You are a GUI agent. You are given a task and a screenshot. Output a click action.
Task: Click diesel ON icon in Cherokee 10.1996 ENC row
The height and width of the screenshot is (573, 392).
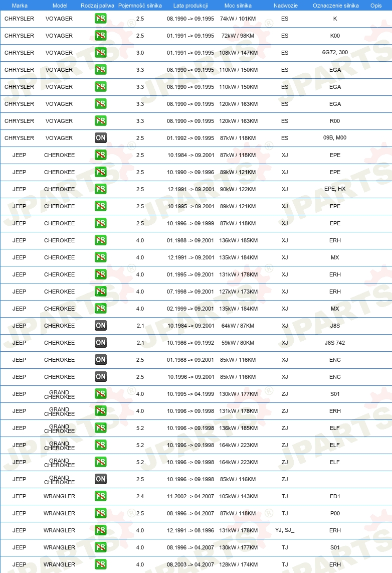[x=100, y=376]
